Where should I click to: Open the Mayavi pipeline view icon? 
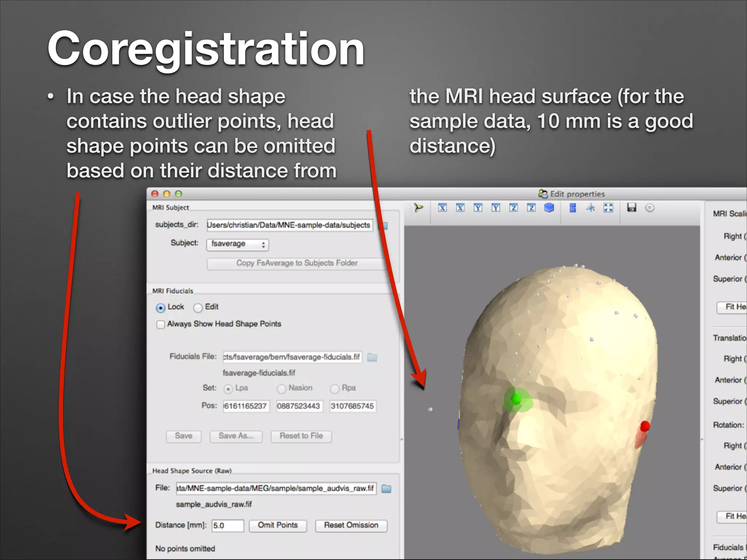[x=419, y=208]
